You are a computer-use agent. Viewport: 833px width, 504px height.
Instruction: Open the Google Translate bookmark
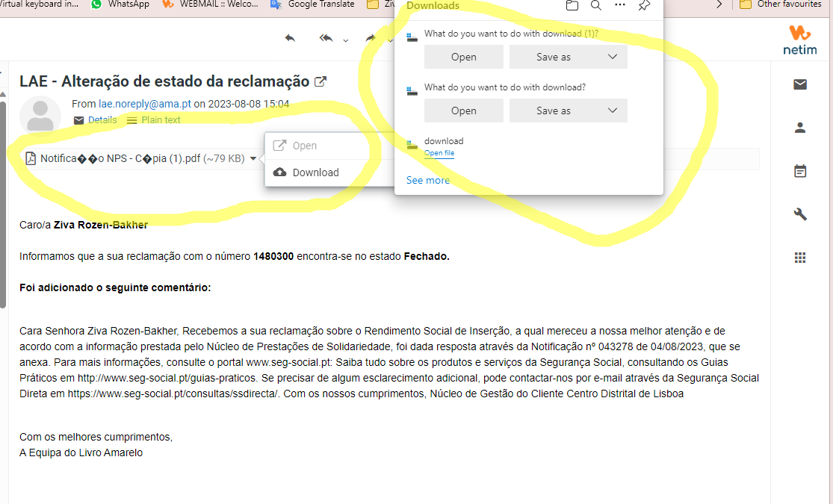click(x=312, y=4)
